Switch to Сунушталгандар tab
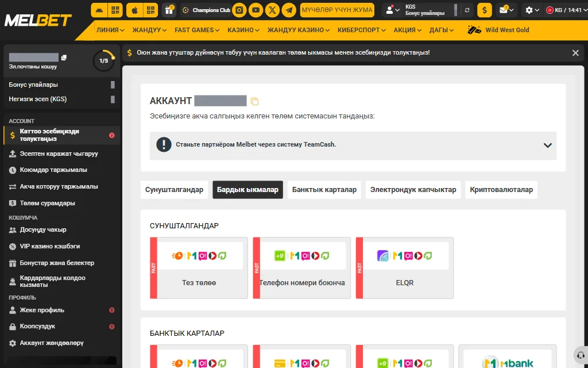The width and height of the screenshot is (588, 368). pyautogui.click(x=174, y=190)
